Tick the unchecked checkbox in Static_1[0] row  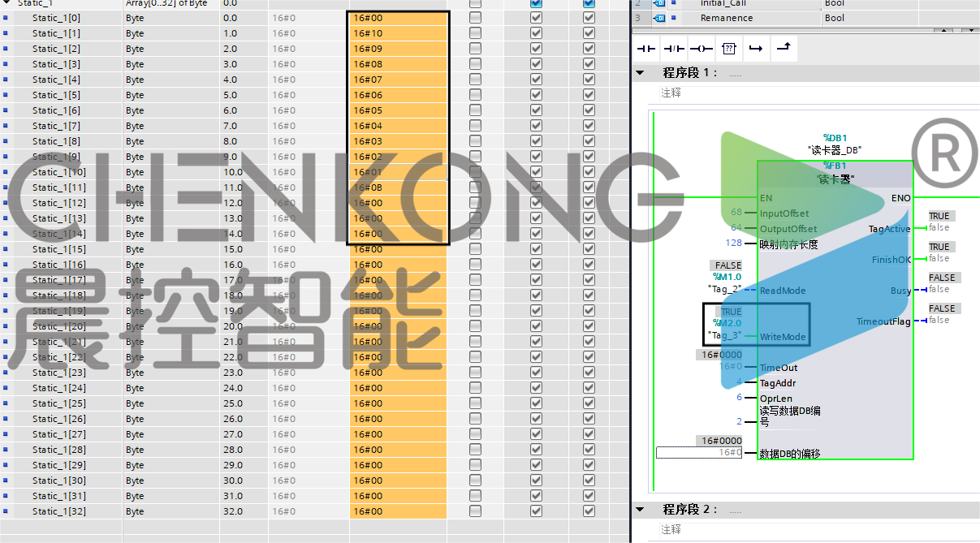pyautogui.click(x=475, y=18)
